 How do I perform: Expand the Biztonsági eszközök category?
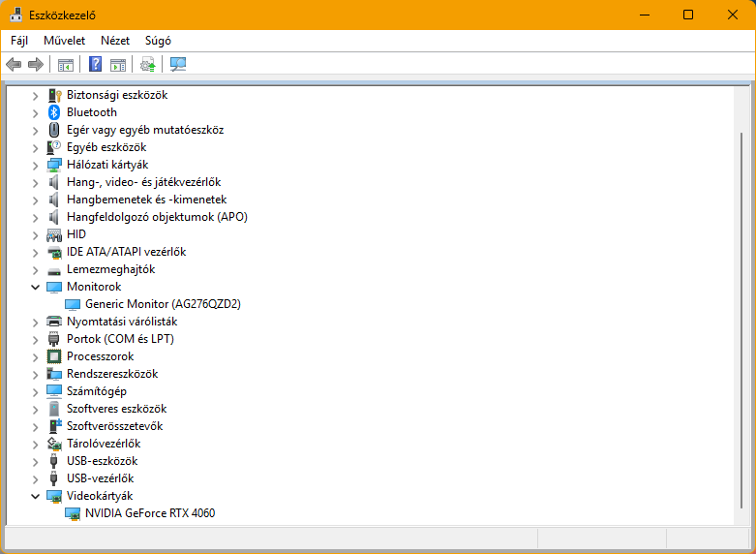click(36, 95)
